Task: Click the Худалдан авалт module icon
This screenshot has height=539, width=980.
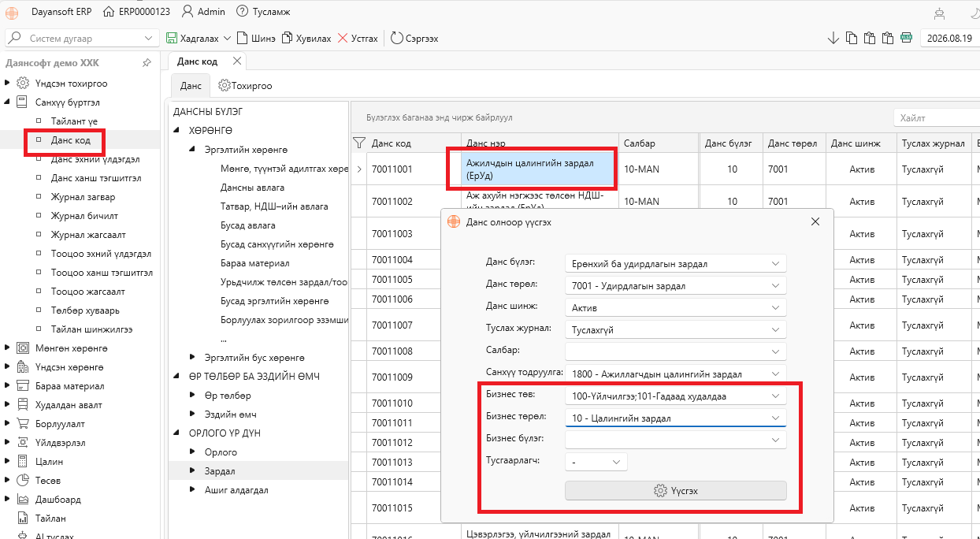Action: coord(22,405)
